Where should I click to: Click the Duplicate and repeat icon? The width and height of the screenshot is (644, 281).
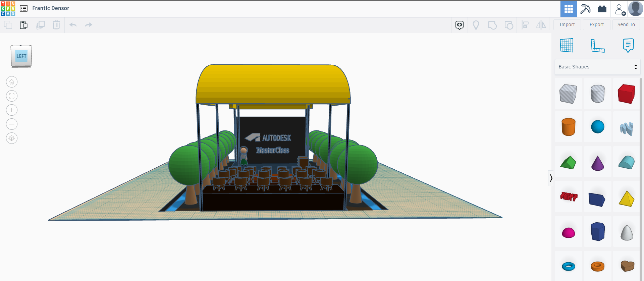point(40,25)
